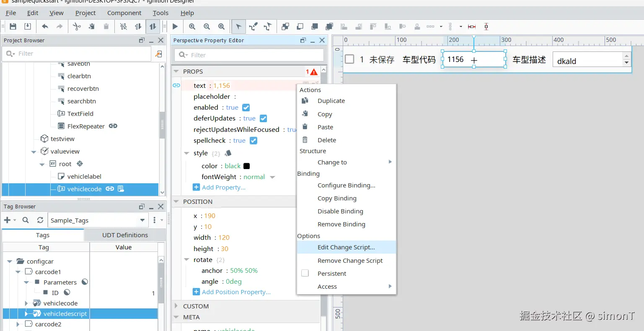Activate the arrow selection tool
Viewport: 644px width, 331px height.
pyautogui.click(x=238, y=26)
